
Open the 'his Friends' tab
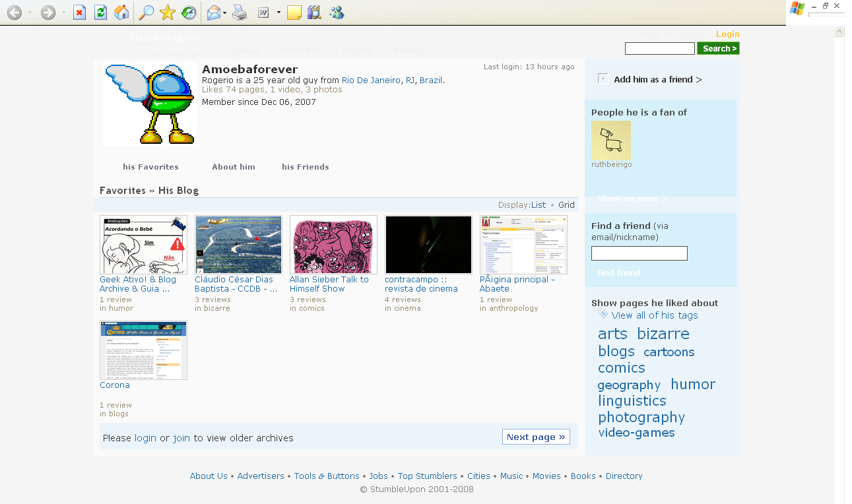point(305,167)
